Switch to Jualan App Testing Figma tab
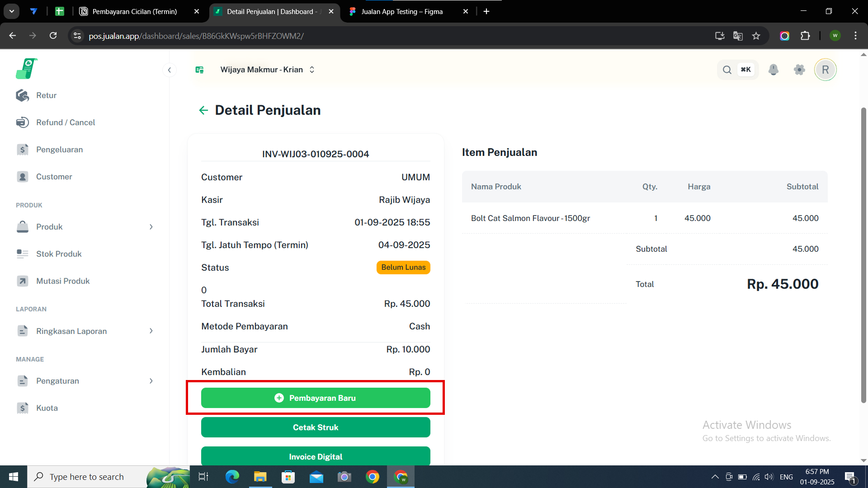Screen dimensions: 868x488 [x=401, y=11]
